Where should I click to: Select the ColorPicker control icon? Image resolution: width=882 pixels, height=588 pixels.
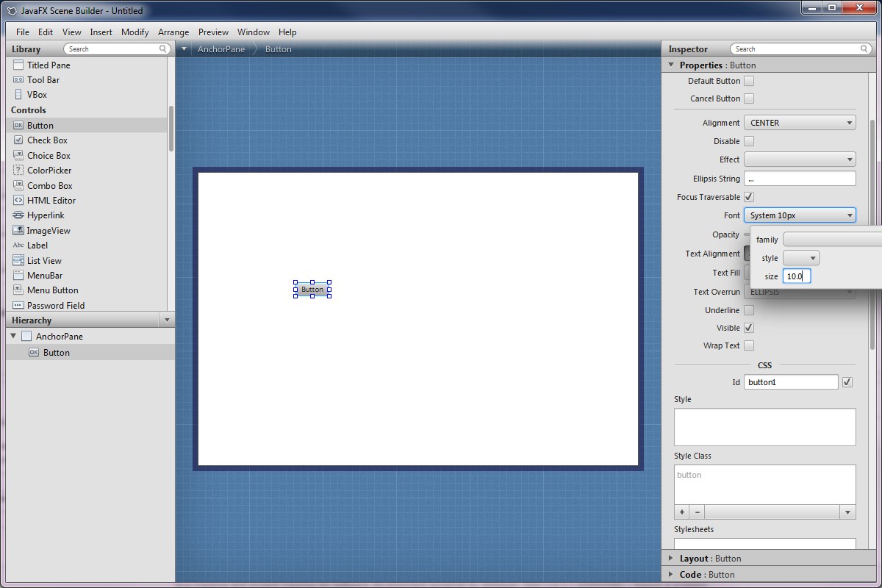(x=18, y=171)
